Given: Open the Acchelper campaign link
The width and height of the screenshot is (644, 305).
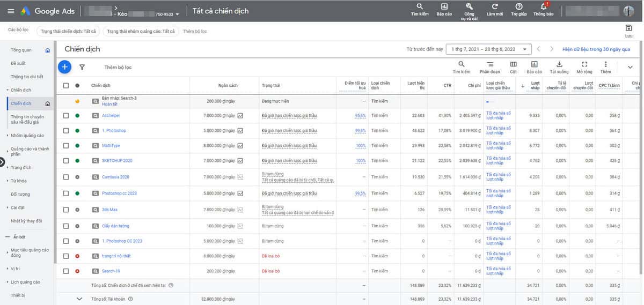Looking at the screenshot, I should click(x=111, y=115).
